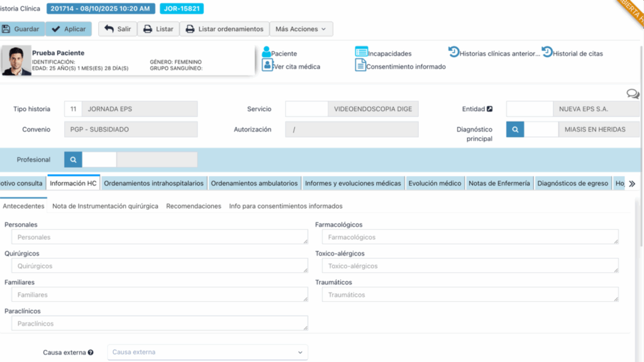Image resolution: width=644 pixels, height=362 pixels.
Task: Expand the Más Acciones dropdown
Action: coord(301,29)
